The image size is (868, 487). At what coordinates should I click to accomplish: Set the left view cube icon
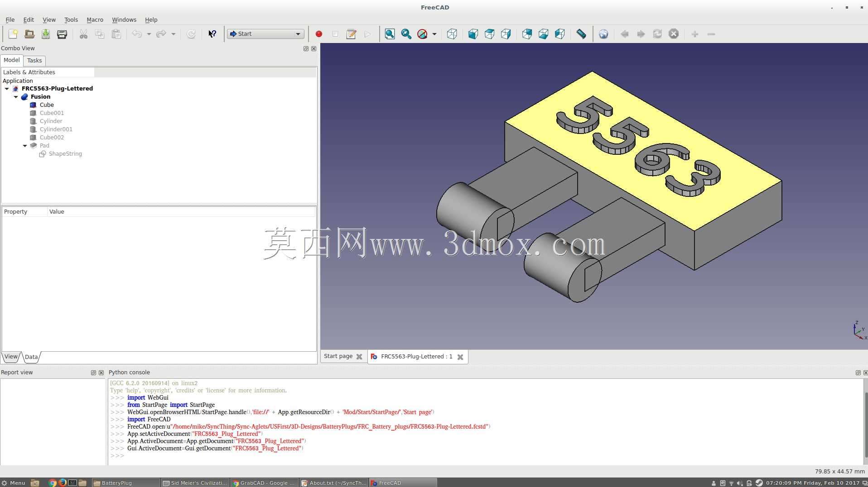pyautogui.click(x=560, y=34)
